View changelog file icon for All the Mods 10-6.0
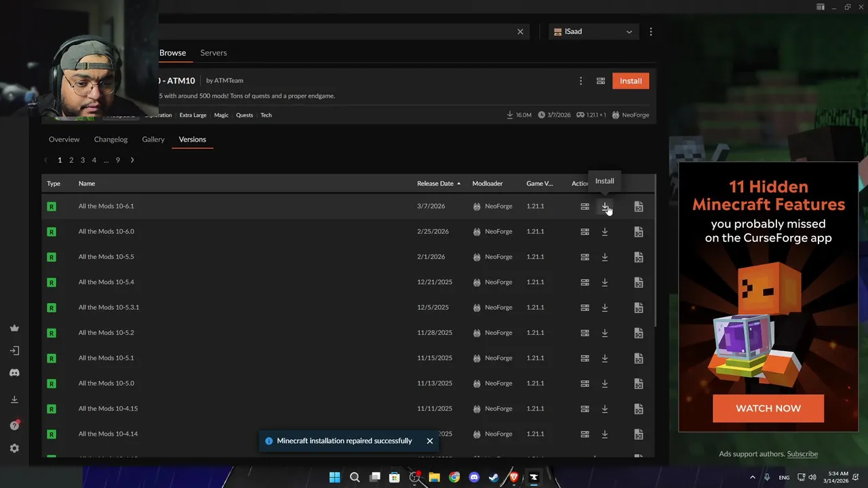 [x=639, y=232]
